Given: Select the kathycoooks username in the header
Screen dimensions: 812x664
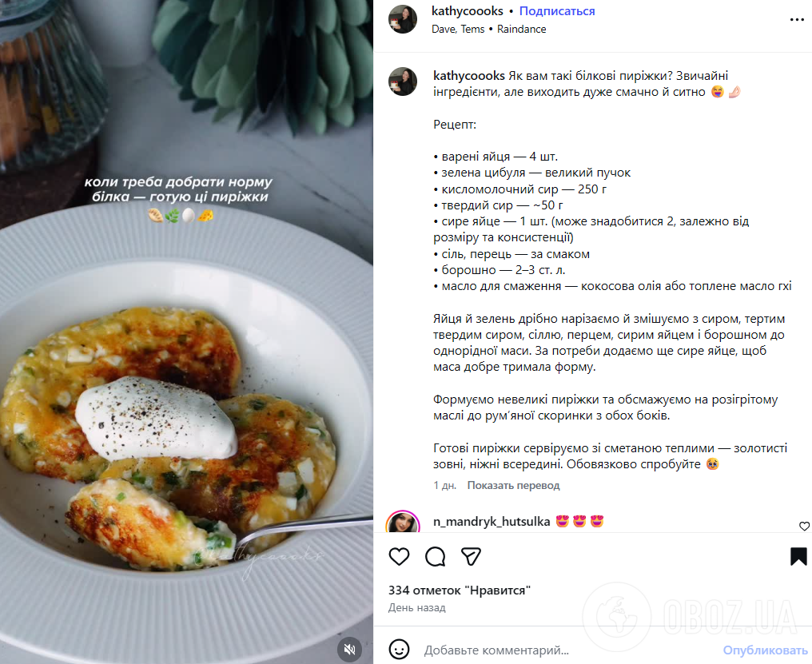Looking at the screenshot, I should [x=468, y=10].
